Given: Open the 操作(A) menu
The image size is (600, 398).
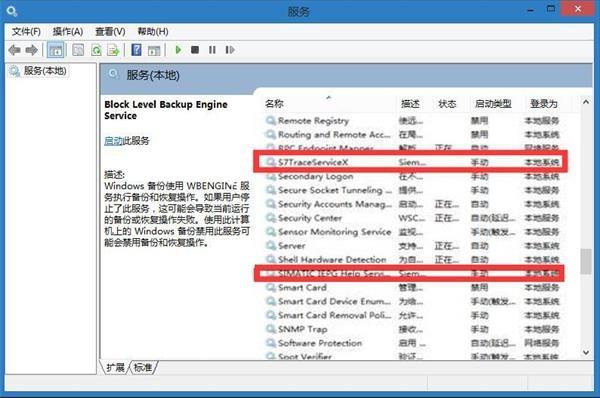Looking at the screenshot, I should pos(68,32).
